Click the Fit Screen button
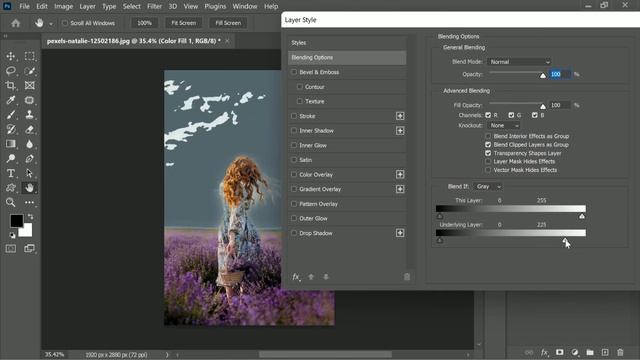Viewport: 640px width, 360px height. (183, 23)
